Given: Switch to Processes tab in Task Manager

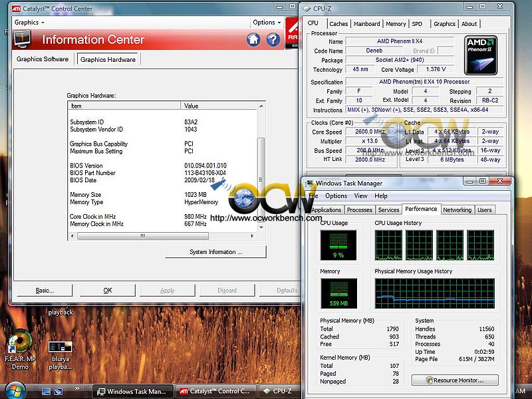Looking at the screenshot, I should pos(360,210).
